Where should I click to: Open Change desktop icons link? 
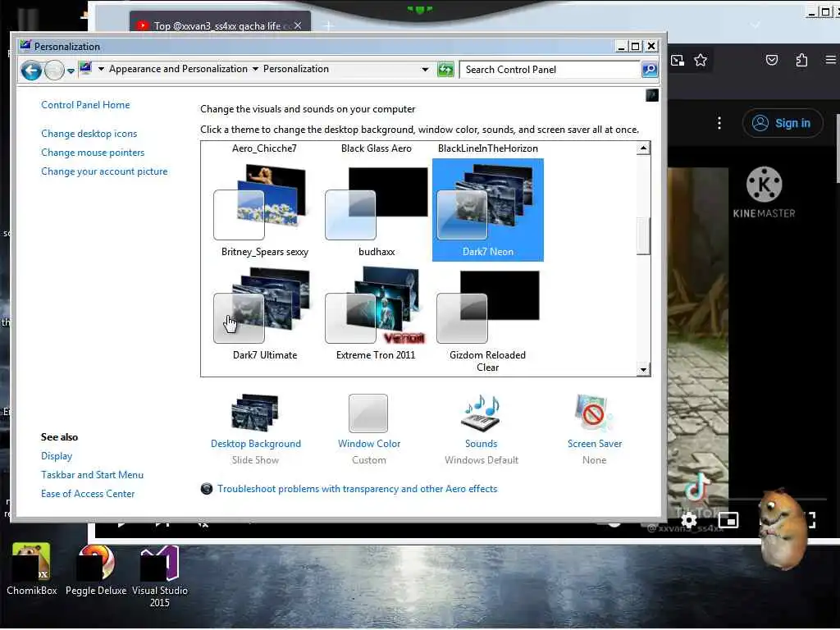coord(89,134)
